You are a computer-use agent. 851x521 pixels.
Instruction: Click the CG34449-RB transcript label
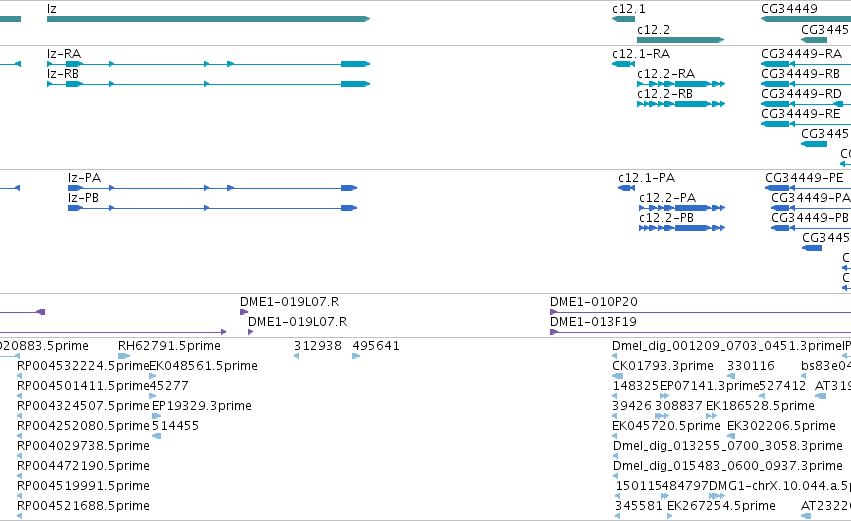[801, 74]
